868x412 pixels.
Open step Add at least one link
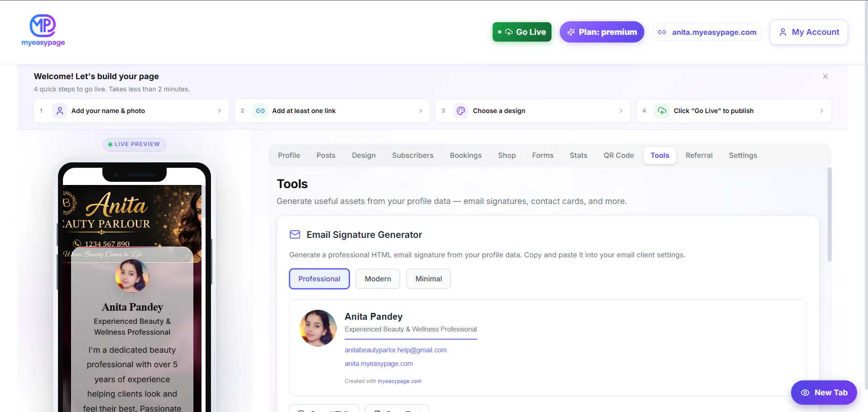(332, 111)
